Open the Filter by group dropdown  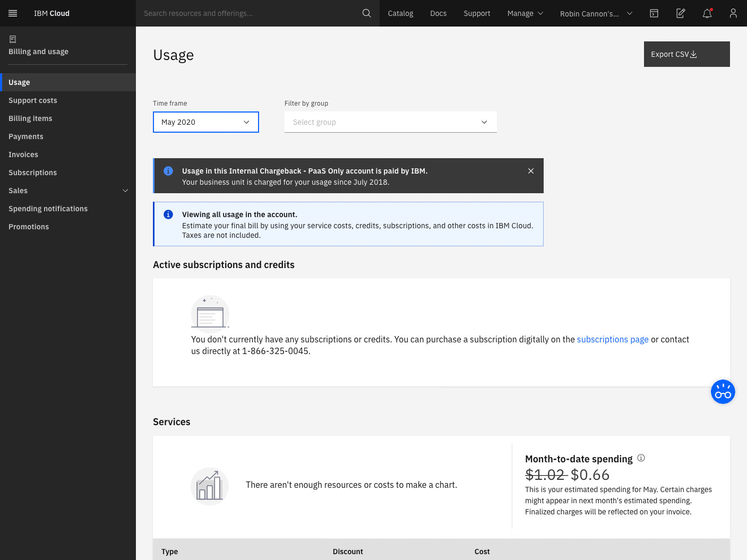pyautogui.click(x=391, y=122)
